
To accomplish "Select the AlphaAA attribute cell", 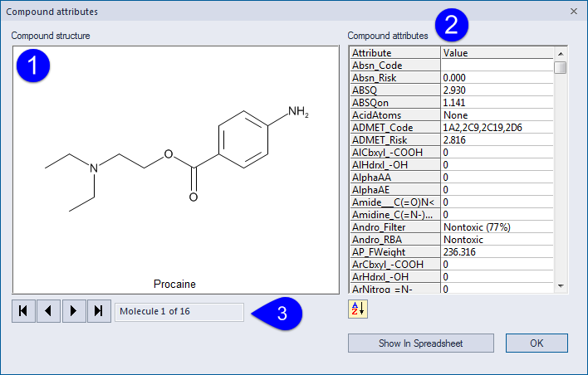I will (x=395, y=178).
